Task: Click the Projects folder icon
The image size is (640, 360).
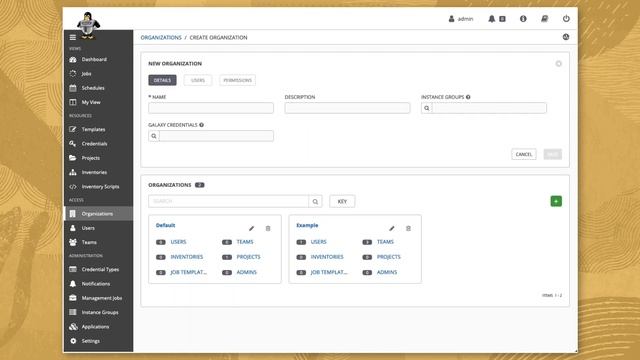Action: coord(73,158)
